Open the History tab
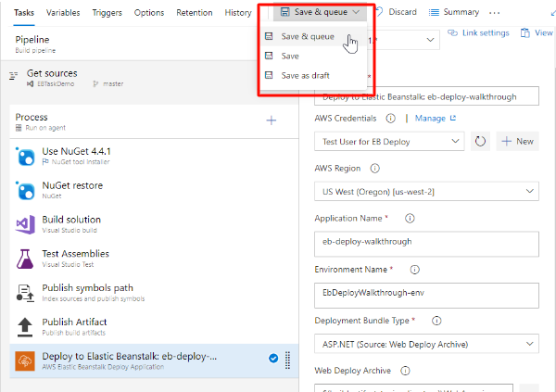556x392 pixels. point(238,13)
